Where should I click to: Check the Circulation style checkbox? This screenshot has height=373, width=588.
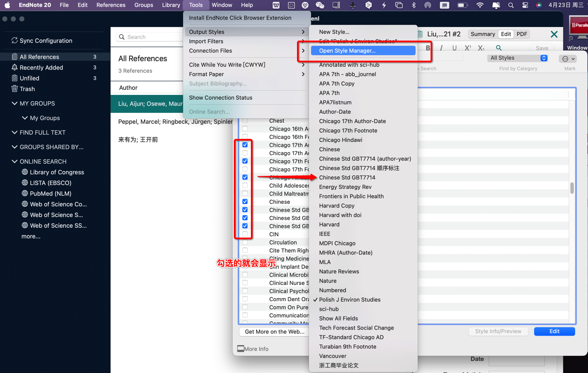(x=245, y=242)
